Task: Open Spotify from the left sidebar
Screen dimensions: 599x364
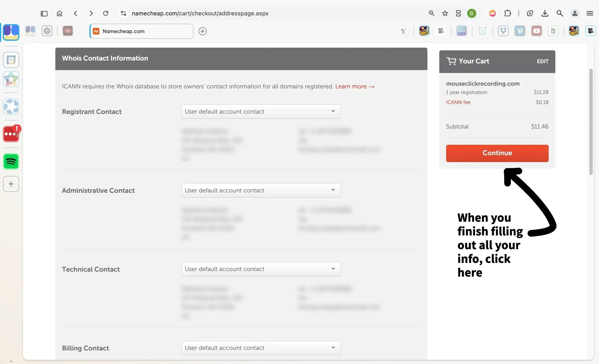Action: [11, 161]
